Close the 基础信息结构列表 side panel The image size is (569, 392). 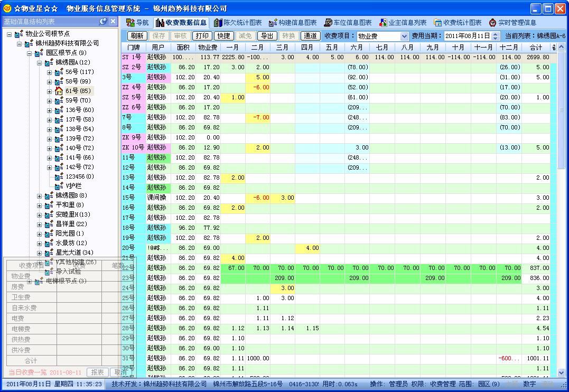click(x=113, y=22)
